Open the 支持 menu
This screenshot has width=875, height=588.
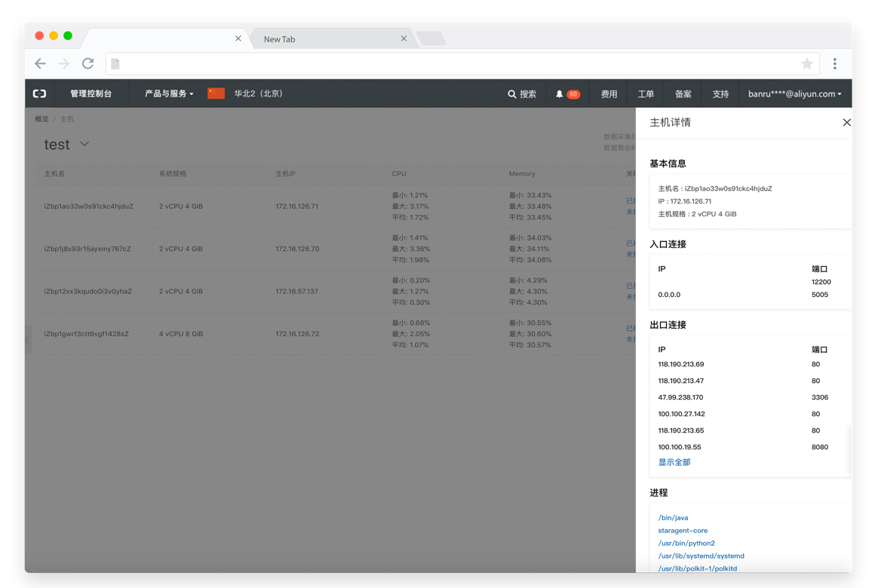[720, 94]
